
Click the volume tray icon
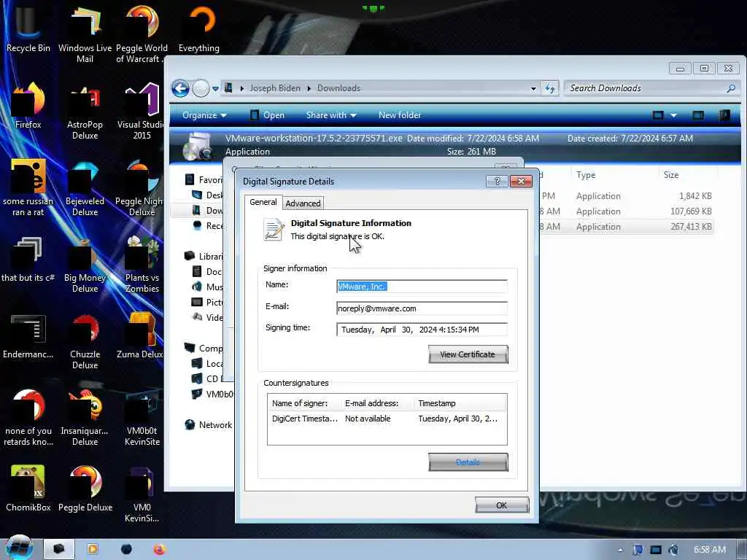click(x=673, y=550)
